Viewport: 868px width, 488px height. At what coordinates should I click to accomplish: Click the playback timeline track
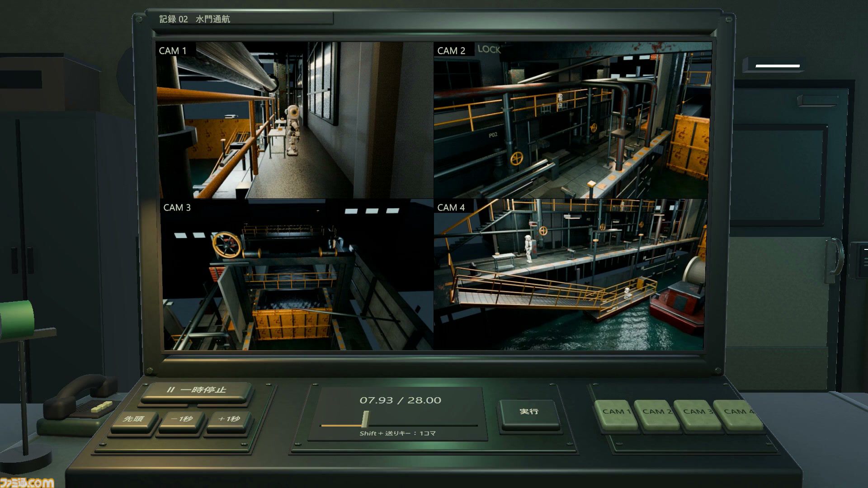(399, 425)
